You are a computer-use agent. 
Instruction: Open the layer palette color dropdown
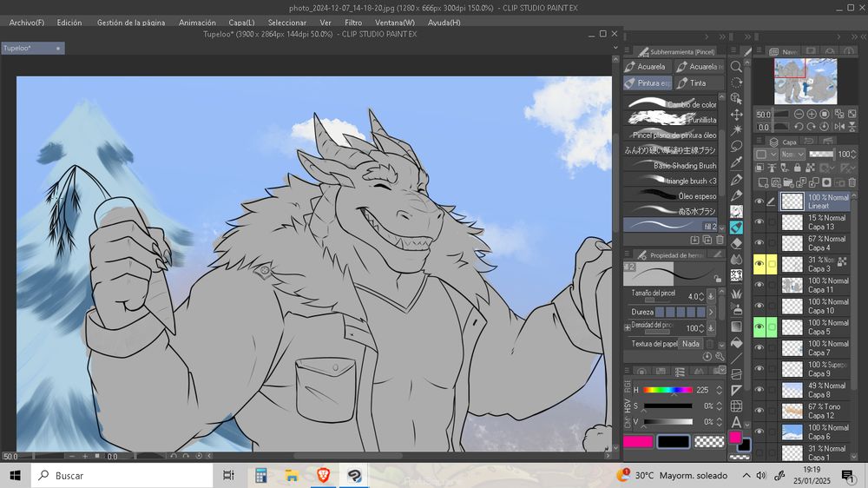tap(766, 154)
